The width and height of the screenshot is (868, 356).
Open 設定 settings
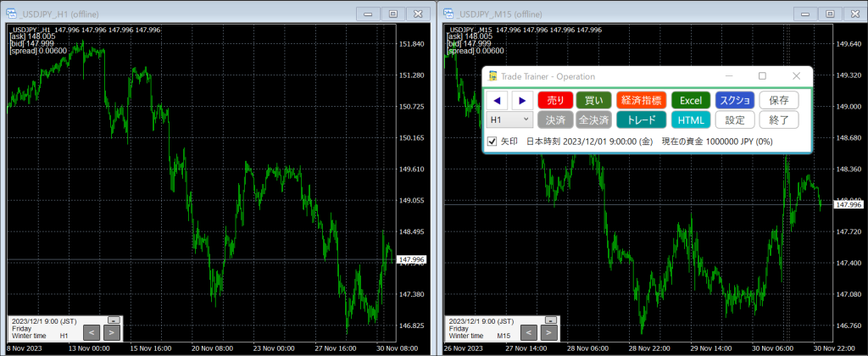734,120
